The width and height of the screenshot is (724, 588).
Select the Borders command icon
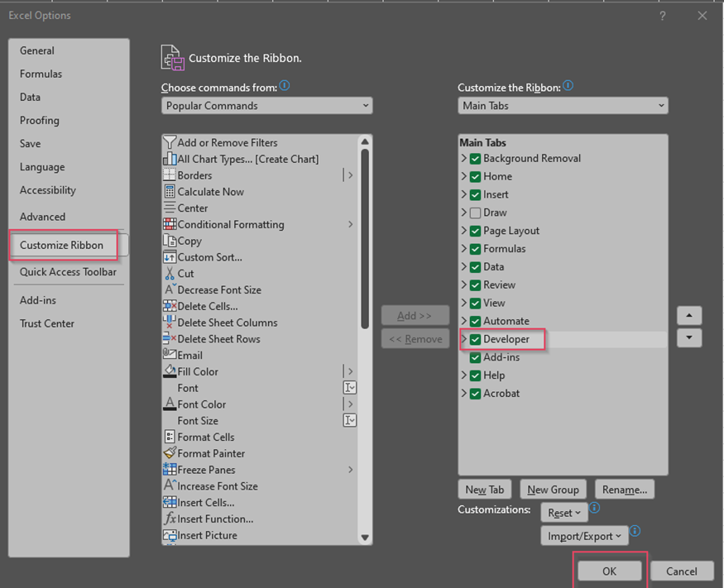[x=170, y=175]
